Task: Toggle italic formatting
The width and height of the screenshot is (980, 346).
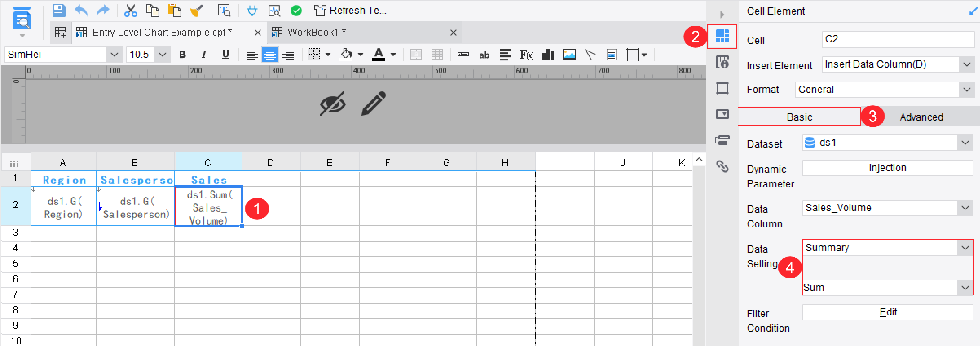Action: [x=204, y=55]
